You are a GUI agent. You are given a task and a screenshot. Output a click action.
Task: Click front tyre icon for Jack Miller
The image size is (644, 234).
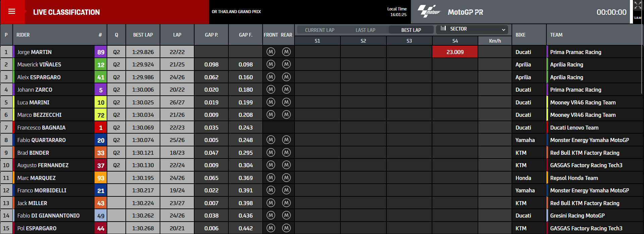click(271, 203)
